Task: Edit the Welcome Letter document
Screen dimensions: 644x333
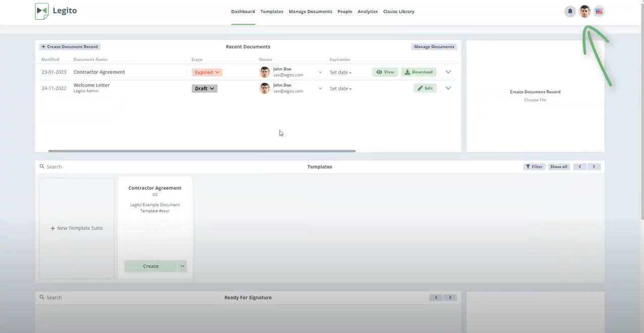Action: tap(425, 88)
